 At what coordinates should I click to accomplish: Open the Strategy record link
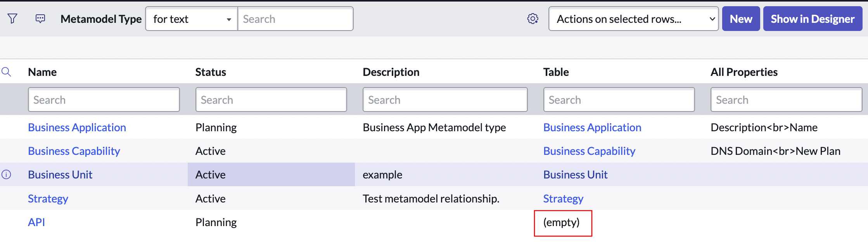(x=48, y=199)
